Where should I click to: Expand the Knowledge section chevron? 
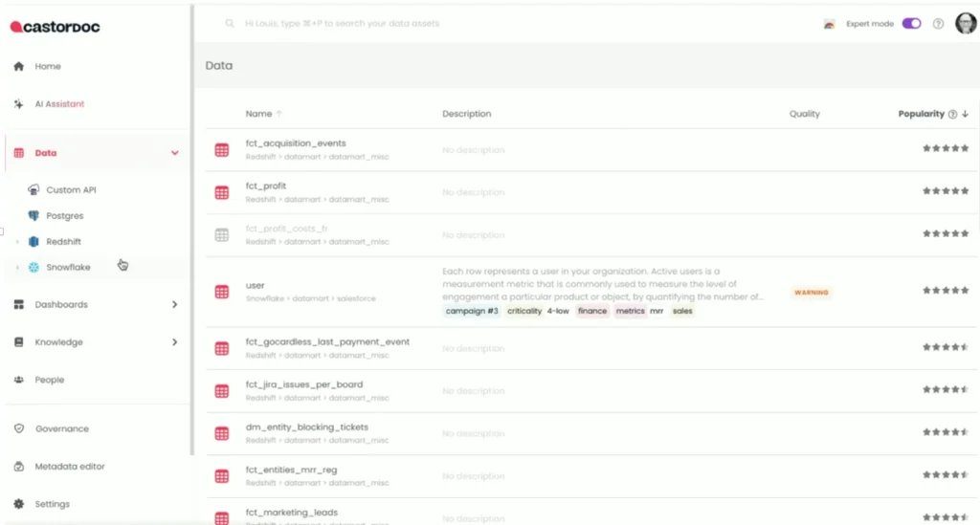(x=175, y=342)
